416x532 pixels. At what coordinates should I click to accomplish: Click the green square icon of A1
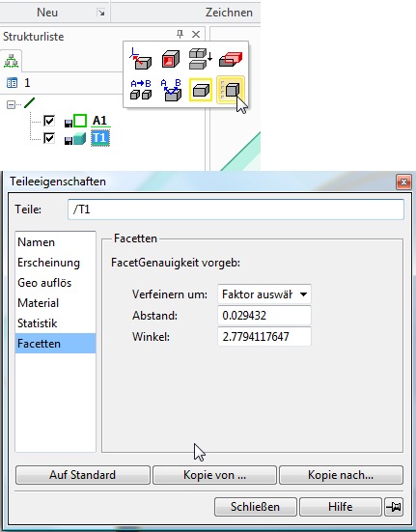(80, 121)
